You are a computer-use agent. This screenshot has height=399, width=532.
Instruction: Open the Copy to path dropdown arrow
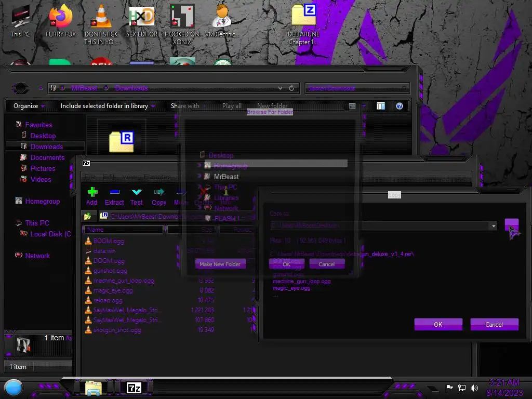494,226
